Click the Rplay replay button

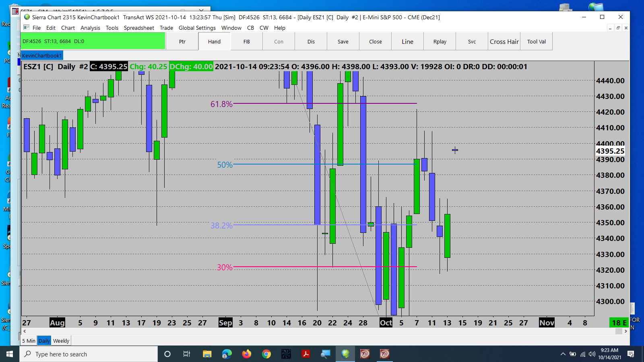point(440,41)
